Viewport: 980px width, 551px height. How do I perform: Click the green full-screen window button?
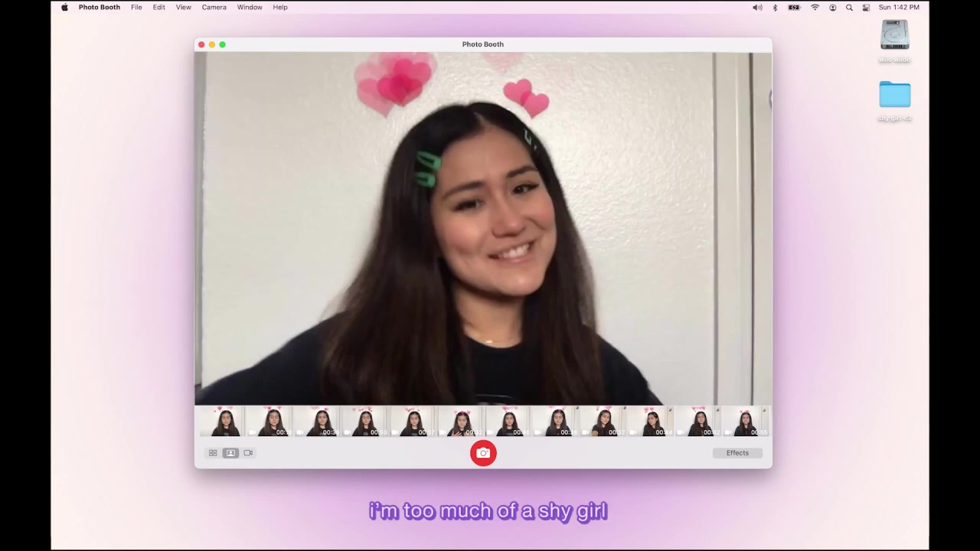223,44
